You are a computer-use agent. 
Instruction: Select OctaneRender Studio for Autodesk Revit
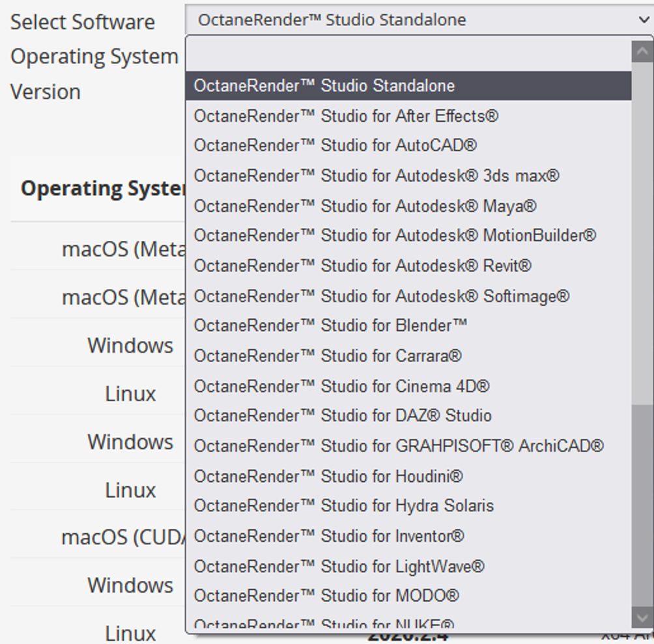(x=362, y=266)
